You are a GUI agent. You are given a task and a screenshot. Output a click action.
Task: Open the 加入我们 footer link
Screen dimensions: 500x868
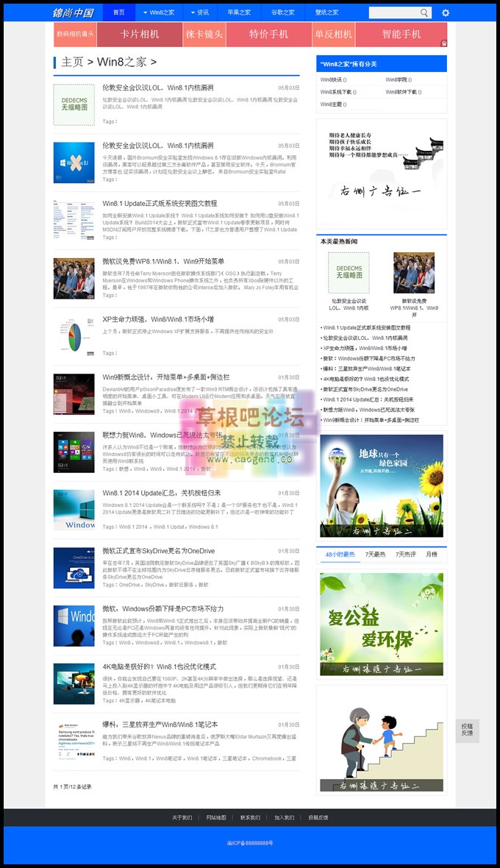pos(285,817)
